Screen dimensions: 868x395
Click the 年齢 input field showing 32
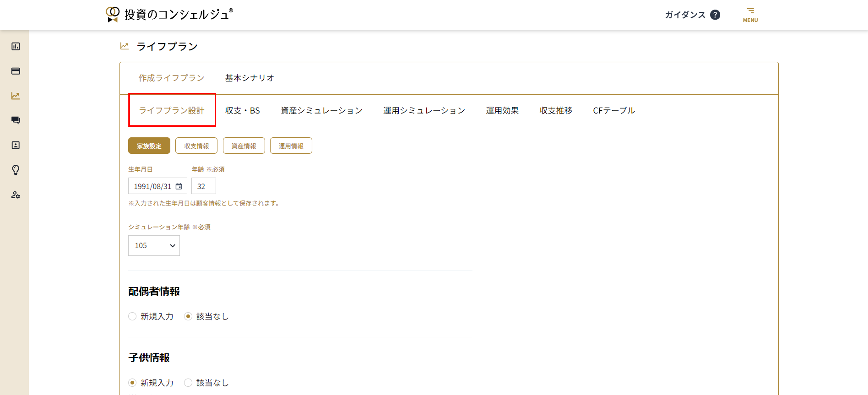204,186
